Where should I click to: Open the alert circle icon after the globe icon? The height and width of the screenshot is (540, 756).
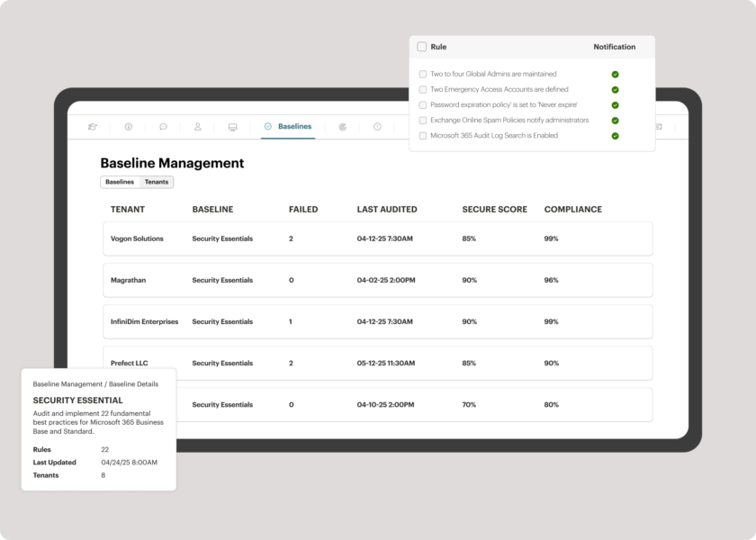coord(378,127)
